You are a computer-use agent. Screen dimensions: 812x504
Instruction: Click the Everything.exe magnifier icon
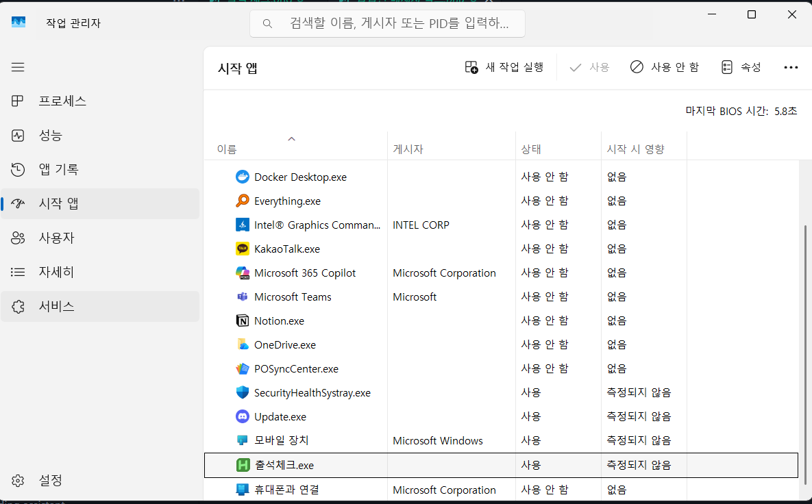tap(243, 201)
